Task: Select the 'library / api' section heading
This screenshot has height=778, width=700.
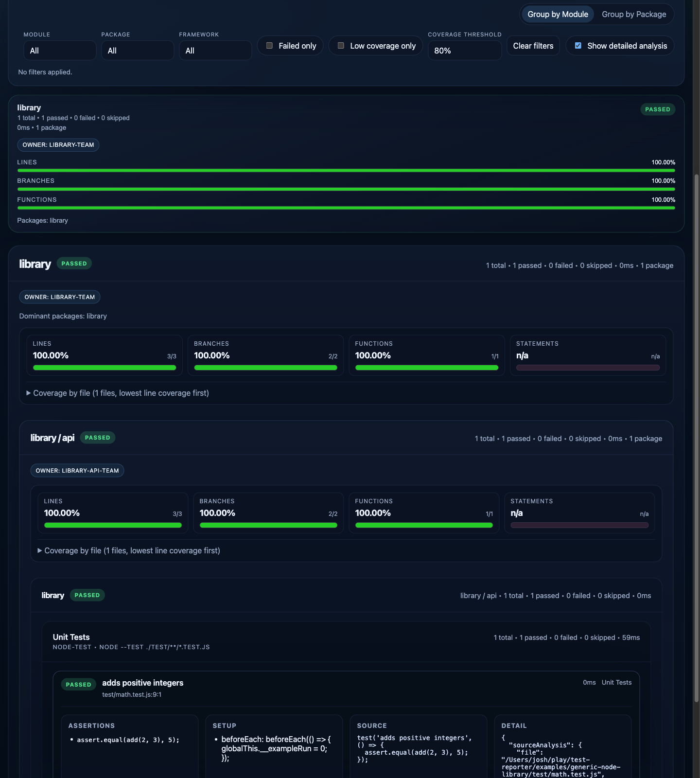Action: coord(52,438)
